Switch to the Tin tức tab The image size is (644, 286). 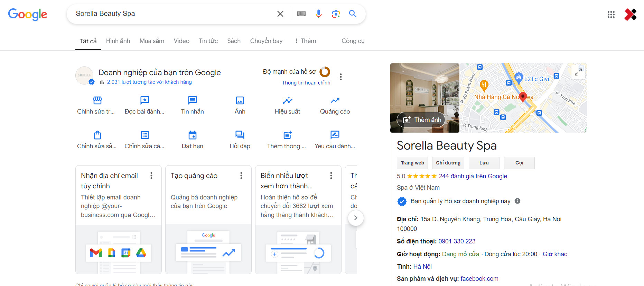208,41
